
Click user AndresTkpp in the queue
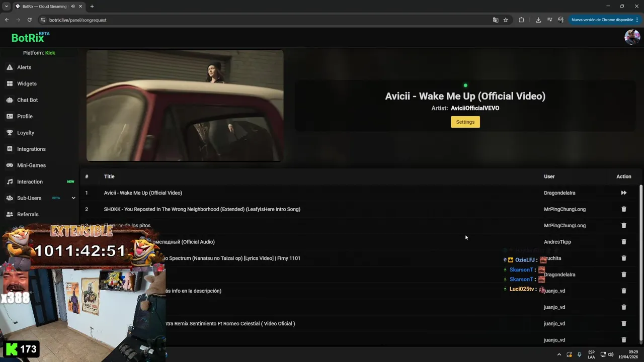pyautogui.click(x=557, y=242)
